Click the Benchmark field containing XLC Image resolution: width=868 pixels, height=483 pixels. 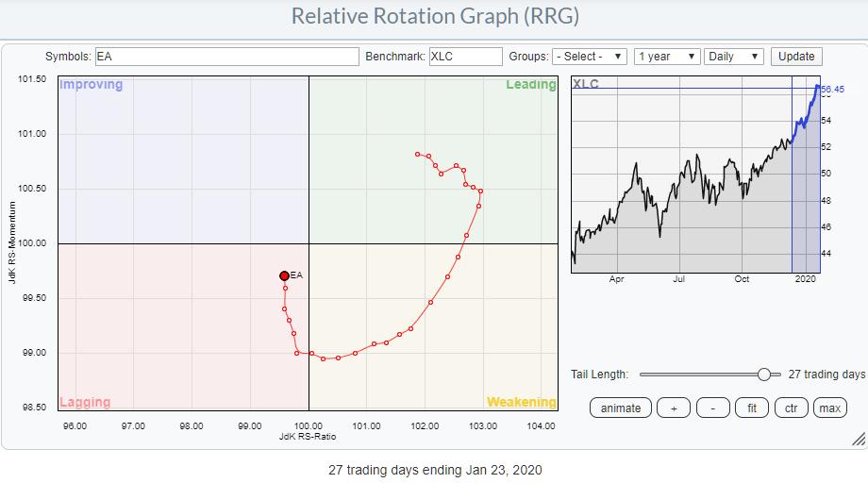pyautogui.click(x=465, y=57)
